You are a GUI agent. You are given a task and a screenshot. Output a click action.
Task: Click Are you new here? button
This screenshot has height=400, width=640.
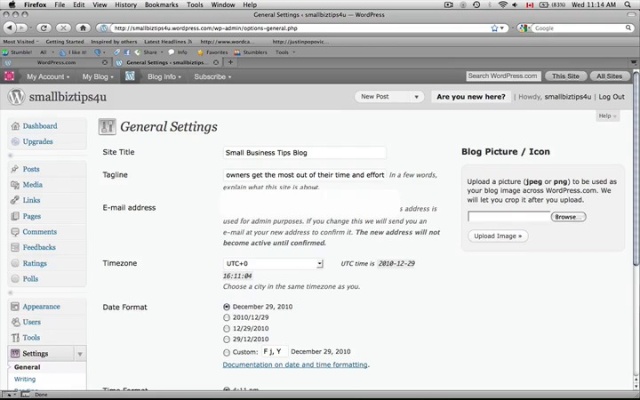[471, 97]
